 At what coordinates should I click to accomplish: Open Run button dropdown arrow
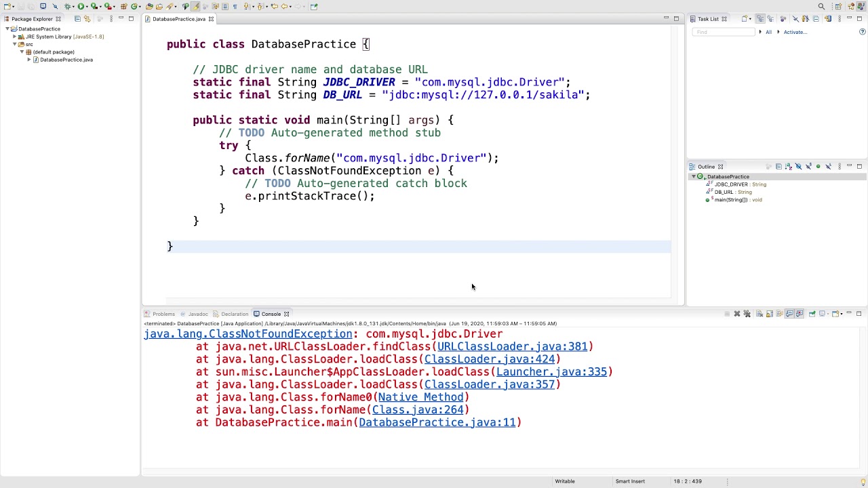pos(87,7)
